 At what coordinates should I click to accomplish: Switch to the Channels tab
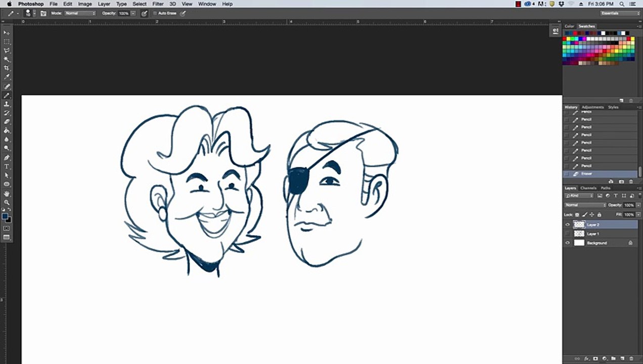tap(588, 188)
